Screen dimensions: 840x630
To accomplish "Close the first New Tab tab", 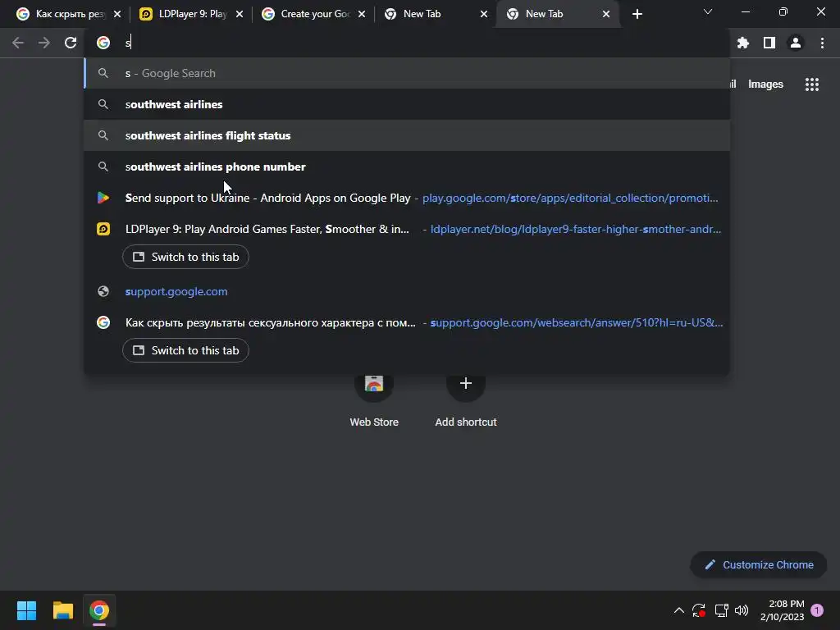I will [484, 14].
